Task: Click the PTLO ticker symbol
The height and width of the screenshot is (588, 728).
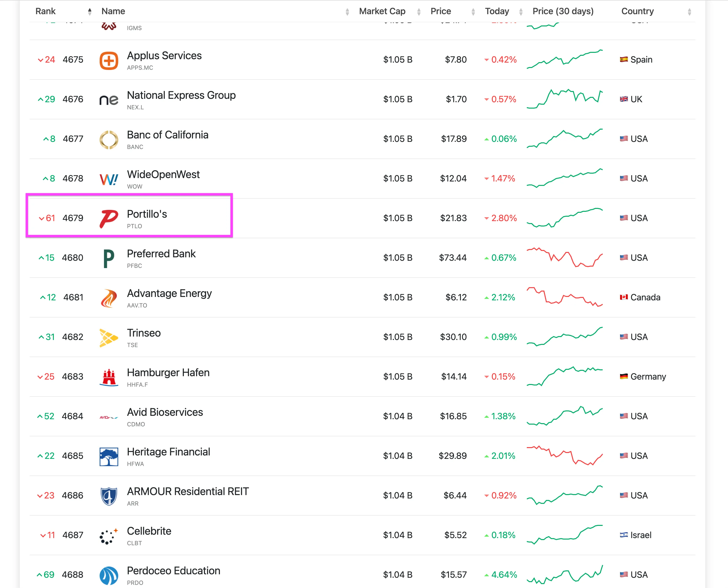Action: coord(135,226)
